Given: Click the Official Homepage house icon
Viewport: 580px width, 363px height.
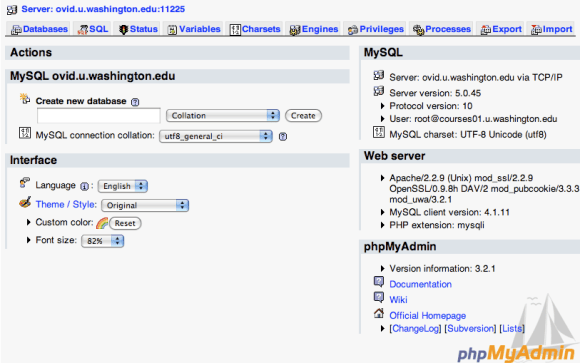Looking at the screenshot, I should 379,313.
